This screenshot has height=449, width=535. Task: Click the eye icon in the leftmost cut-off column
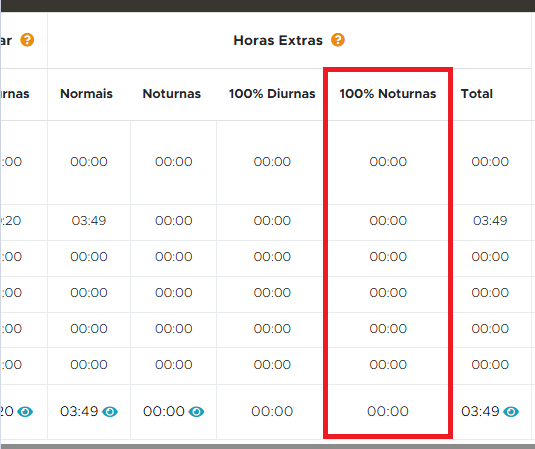tap(25, 412)
